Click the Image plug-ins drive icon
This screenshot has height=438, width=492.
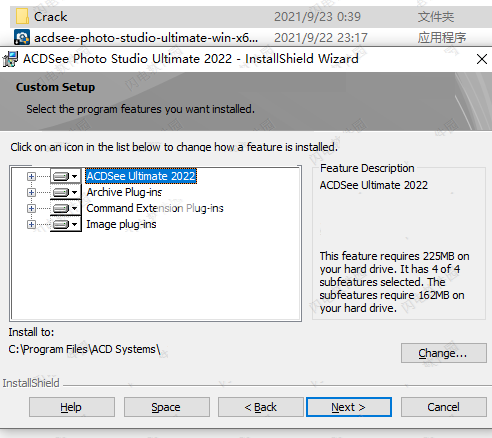tap(65, 224)
